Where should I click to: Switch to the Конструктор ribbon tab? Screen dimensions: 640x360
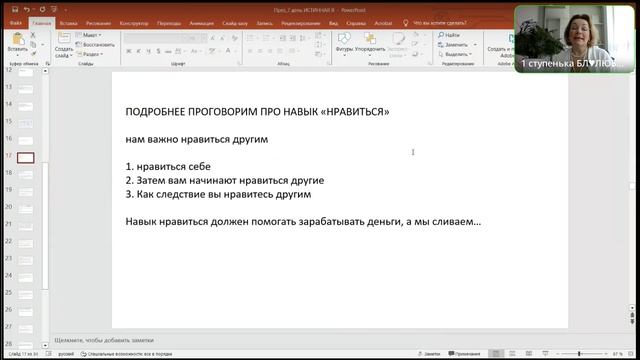(134, 23)
